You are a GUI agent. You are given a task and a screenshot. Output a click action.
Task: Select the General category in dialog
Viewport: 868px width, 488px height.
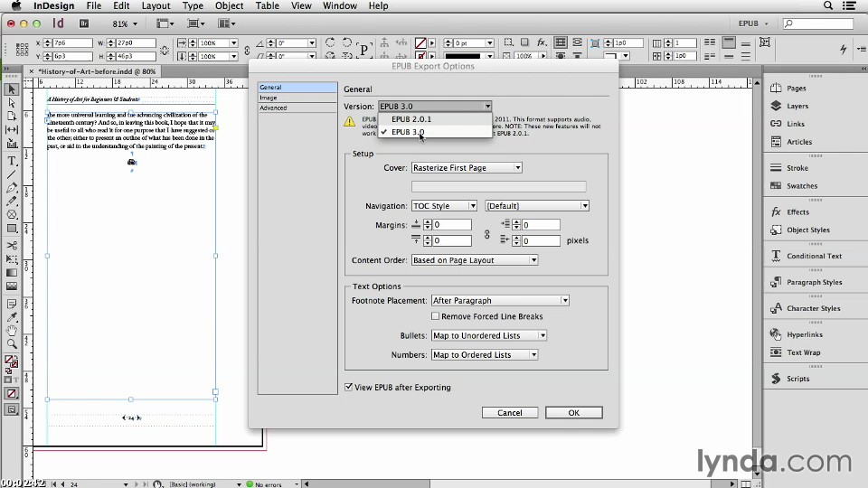pos(297,87)
